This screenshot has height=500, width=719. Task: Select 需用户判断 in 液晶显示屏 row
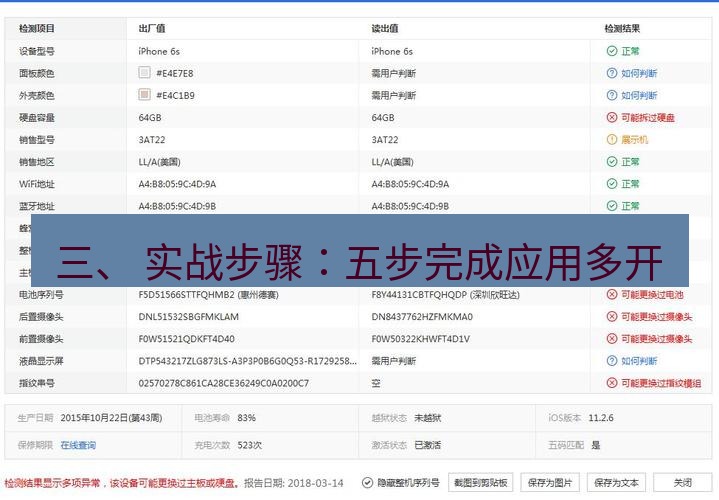tap(393, 361)
